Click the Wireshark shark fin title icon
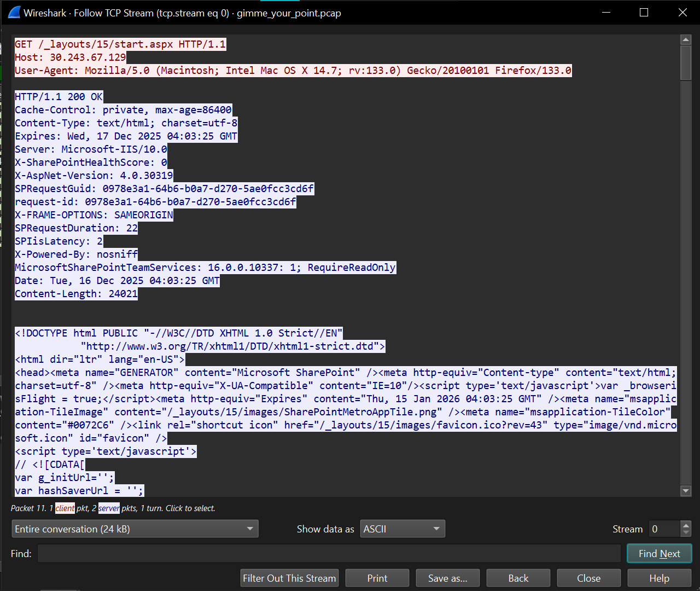This screenshot has height=591, width=700. click(14, 12)
